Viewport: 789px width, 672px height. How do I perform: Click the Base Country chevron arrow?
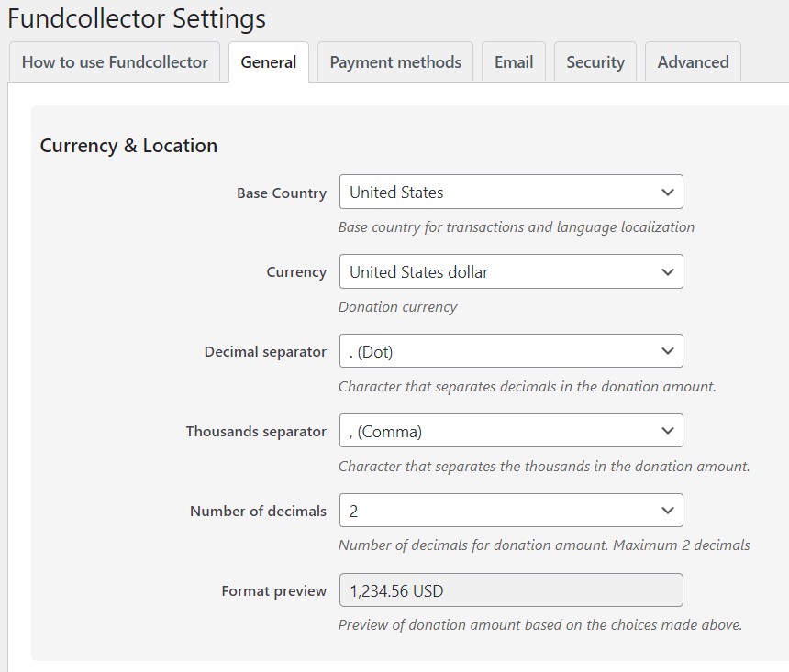coord(668,192)
